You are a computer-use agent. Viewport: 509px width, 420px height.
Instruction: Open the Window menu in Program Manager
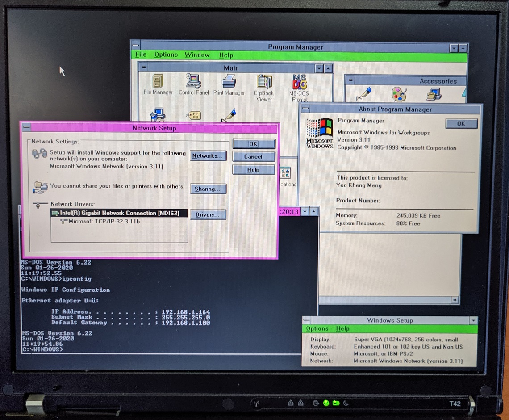[197, 55]
